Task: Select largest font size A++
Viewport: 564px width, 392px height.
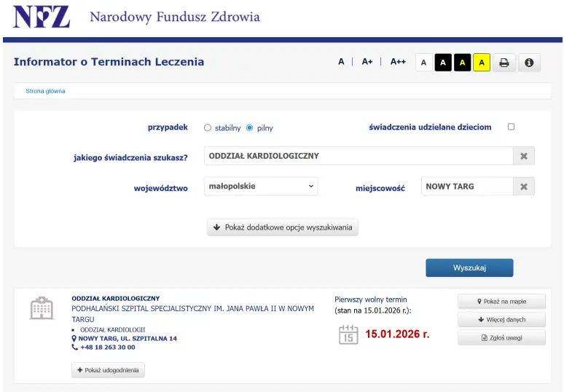Action: pyautogui.click(x=398, y=62)
